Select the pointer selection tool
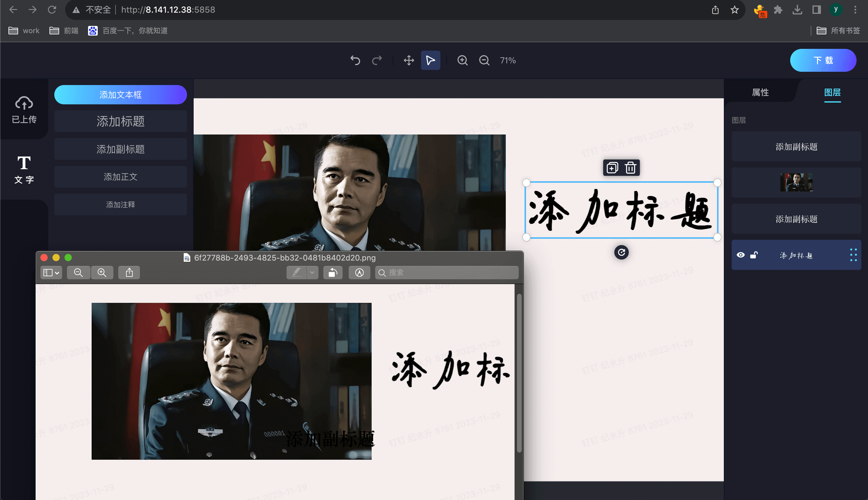The width and height of the screenshot is (868, 500). point(431,60)
